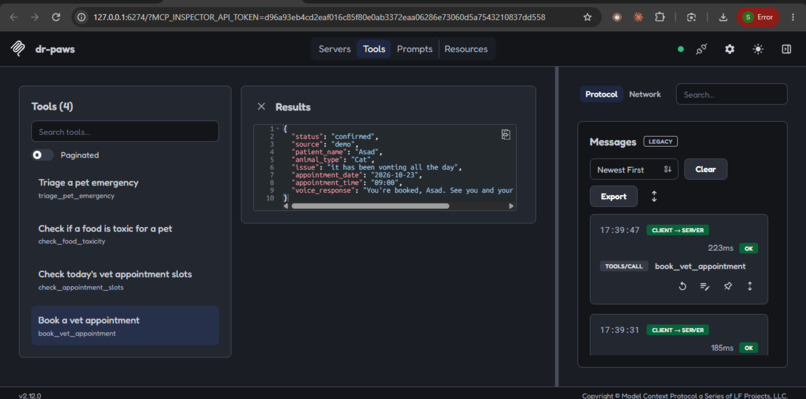Expand the book_vet_appointment message details
806x399 pixels.
click(x=749, y=286)
